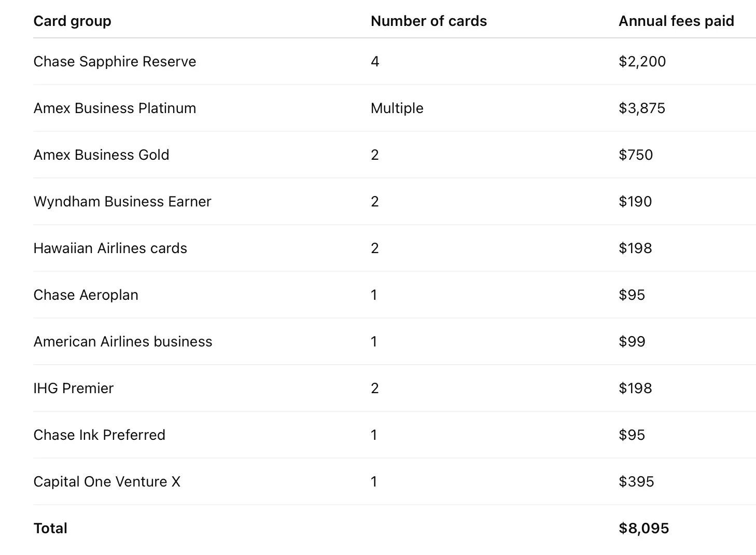The height and width of the screenshot is (555, 756).
Task: Click the $99 American Airlines fee
Action: pyautogui.click(x=632, y=342)
